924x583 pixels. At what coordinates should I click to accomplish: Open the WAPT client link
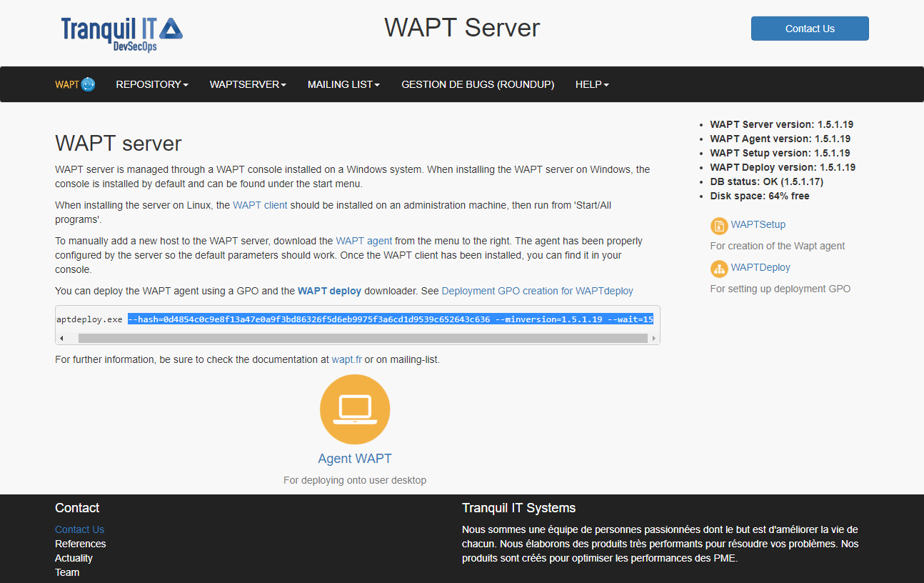pyautogui.click(x=260, y=205)
